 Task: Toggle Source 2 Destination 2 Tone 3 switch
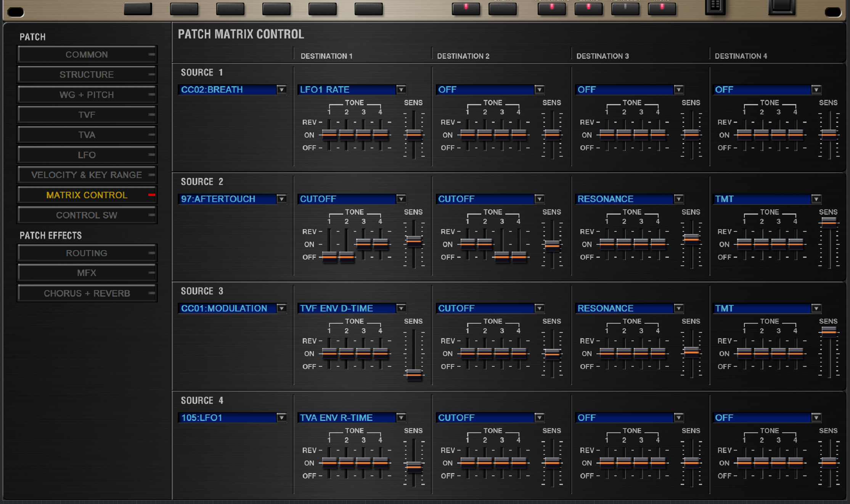[502, 257]
